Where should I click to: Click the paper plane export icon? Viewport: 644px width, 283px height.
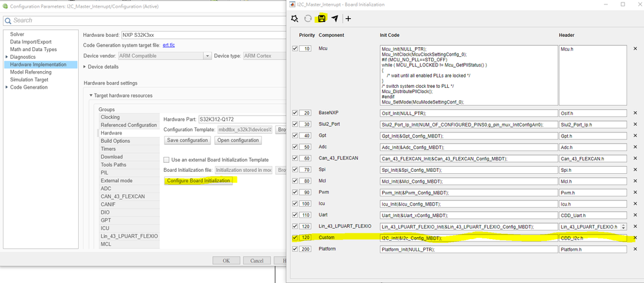pyautogui.click(x=335, y=19)
